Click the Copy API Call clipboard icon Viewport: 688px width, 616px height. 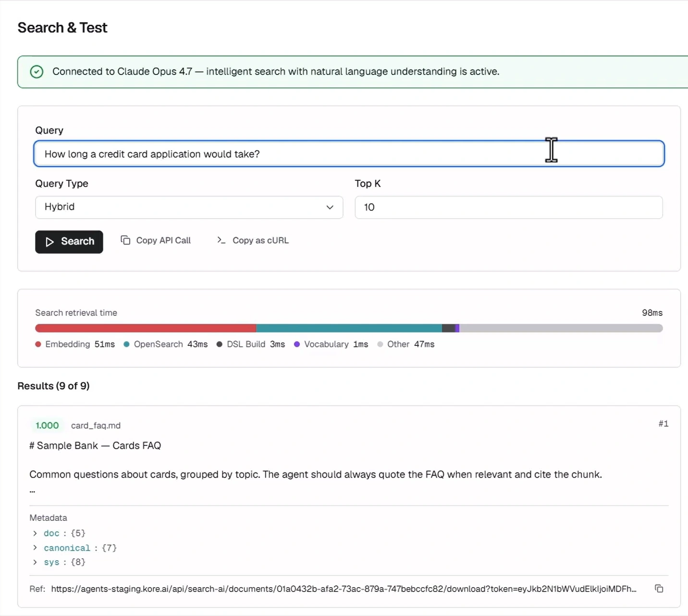coord(125,240)
